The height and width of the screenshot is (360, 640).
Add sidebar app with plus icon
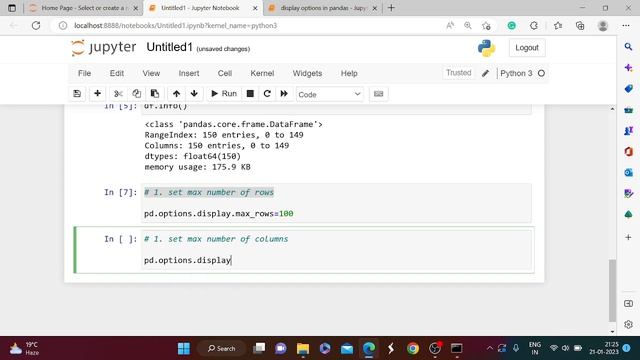[628, 237]
